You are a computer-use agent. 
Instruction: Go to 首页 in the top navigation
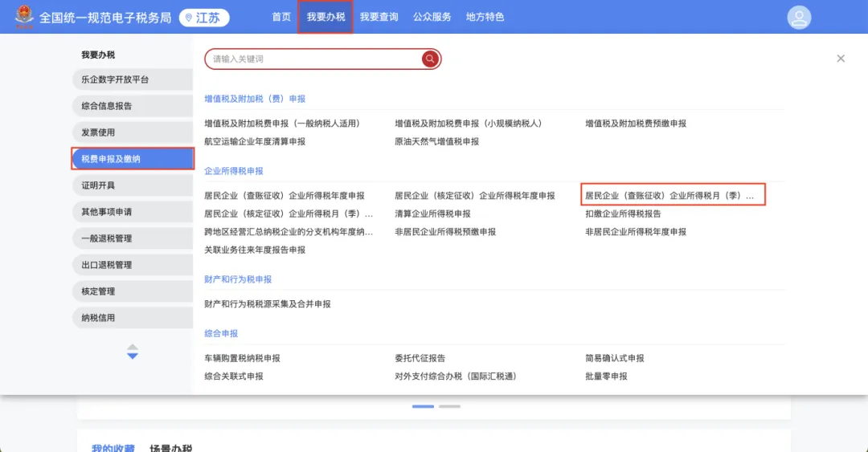(281, 17)
